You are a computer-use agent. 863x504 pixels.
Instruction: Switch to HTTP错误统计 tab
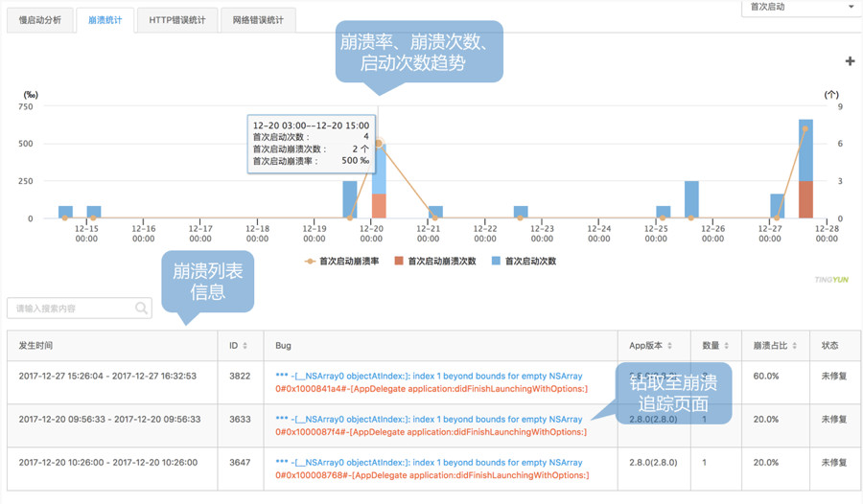(176, 20)
